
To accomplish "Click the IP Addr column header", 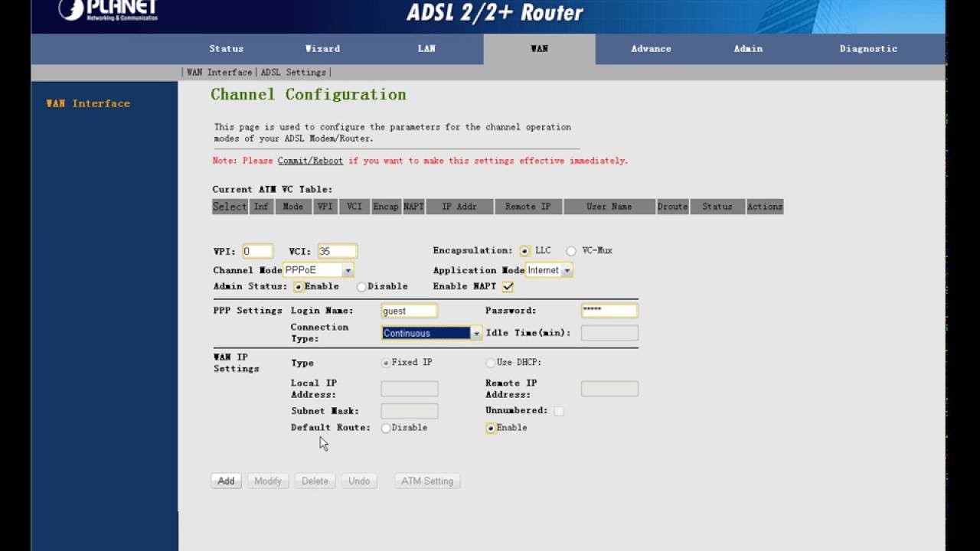I will 459,207.
